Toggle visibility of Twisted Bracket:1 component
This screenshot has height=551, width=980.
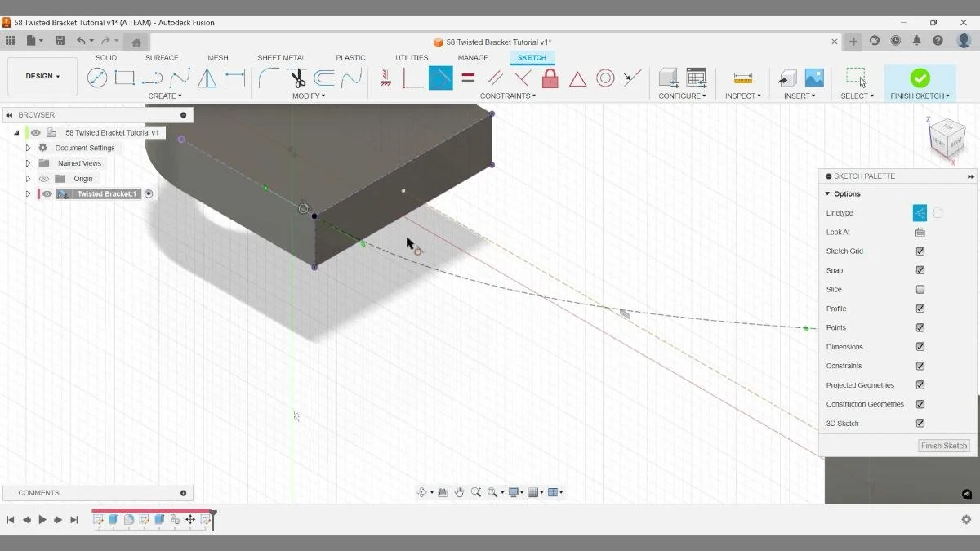click(x=47, y=193)
